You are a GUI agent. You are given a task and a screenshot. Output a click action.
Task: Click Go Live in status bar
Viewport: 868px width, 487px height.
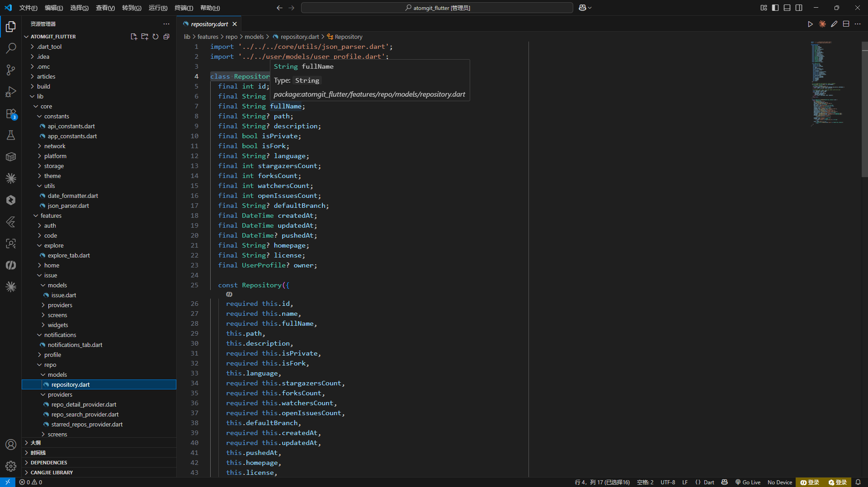pyautogui.click(x=748, y=482)
